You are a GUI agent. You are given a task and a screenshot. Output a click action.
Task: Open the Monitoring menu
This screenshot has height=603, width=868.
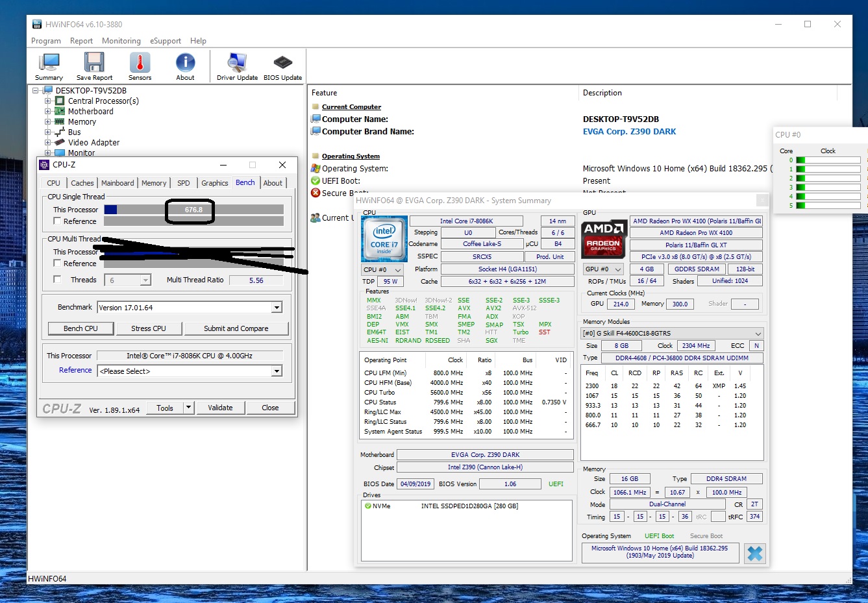pyautogui.click(x=121, y=41)
